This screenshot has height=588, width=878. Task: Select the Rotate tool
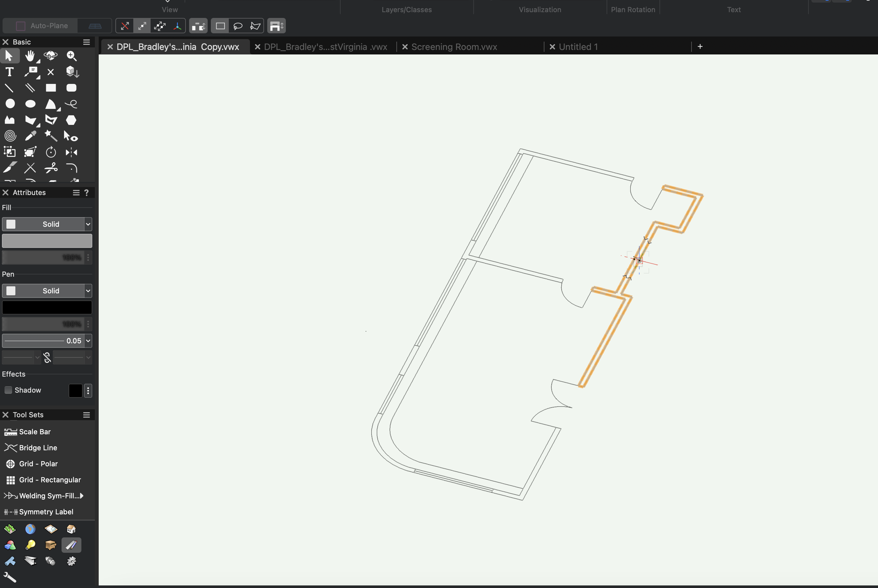tap(51, 152)
